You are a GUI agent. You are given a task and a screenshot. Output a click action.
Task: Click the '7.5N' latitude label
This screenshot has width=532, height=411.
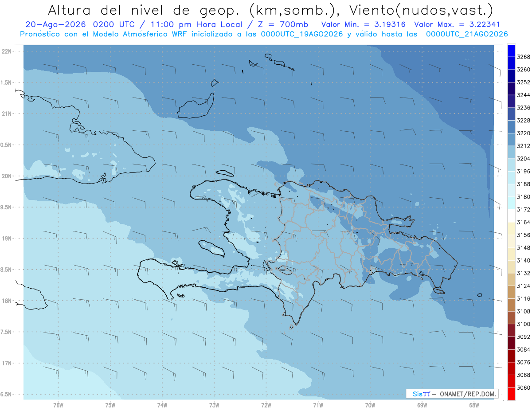tap(6, 332)
